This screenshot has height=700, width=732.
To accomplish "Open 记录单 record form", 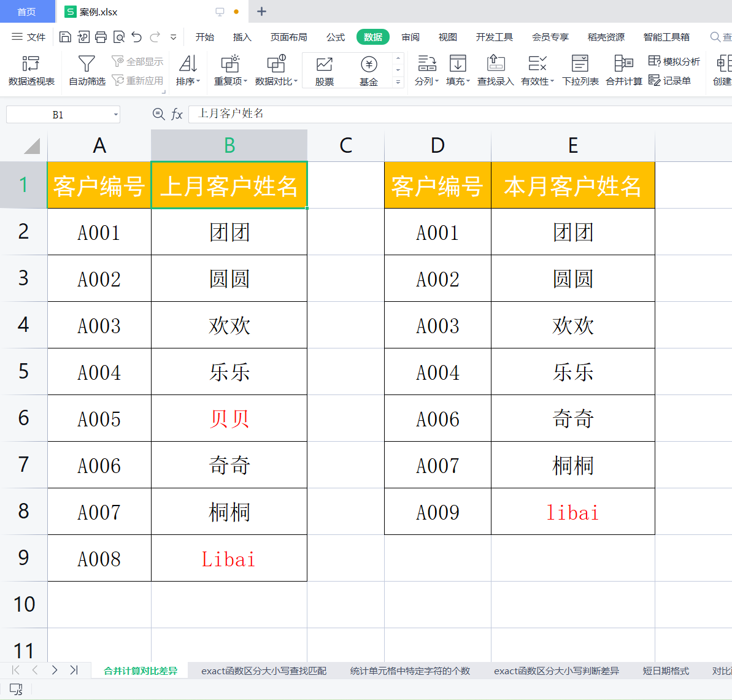I will pos(669,81).
